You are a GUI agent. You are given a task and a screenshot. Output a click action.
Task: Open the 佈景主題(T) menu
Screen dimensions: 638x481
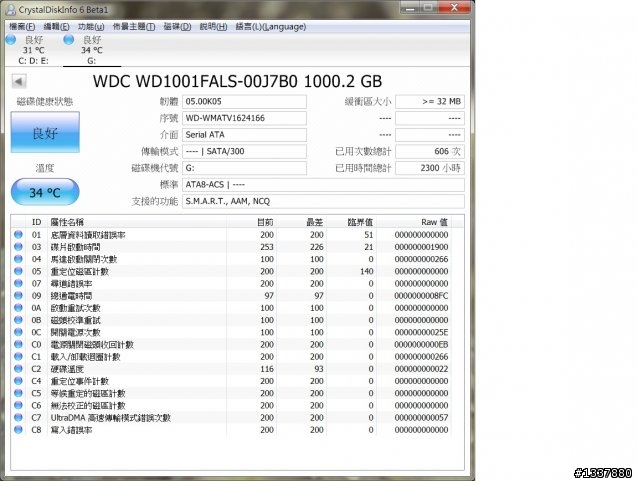point(134,27)
